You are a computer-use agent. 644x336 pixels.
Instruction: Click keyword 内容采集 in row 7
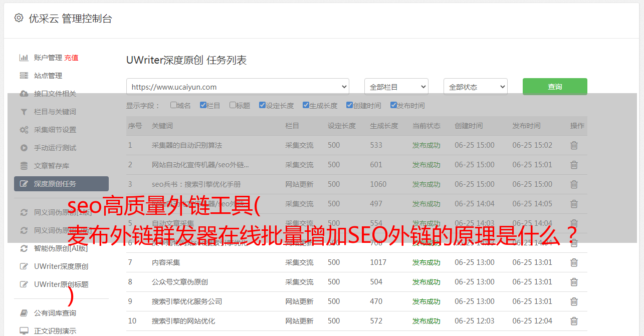(x=166, y=262)
